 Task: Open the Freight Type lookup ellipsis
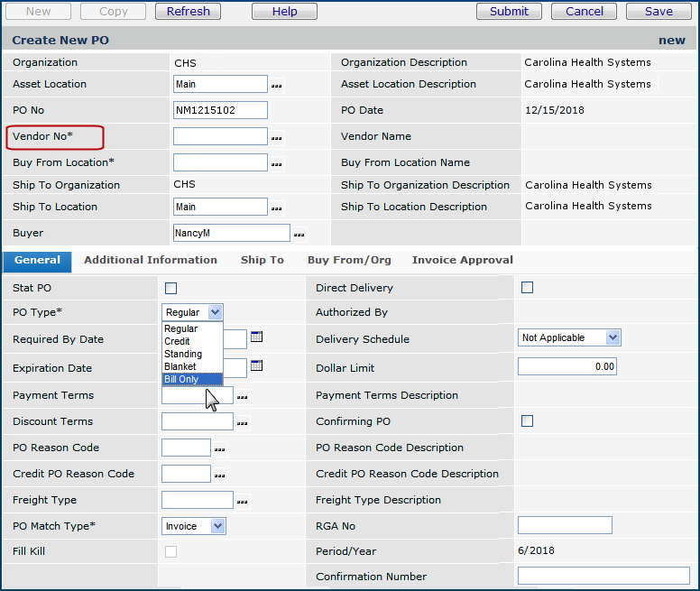[243, 502]
